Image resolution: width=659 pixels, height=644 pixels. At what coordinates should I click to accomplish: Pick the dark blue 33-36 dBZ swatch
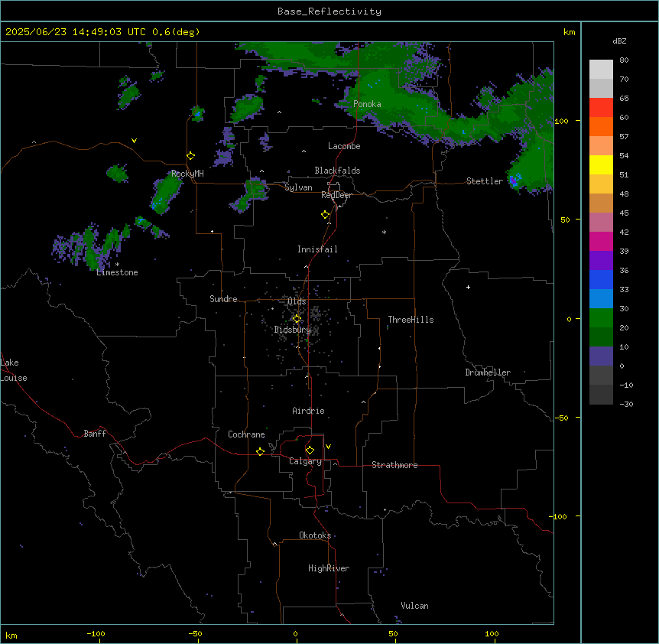point(601,279)
